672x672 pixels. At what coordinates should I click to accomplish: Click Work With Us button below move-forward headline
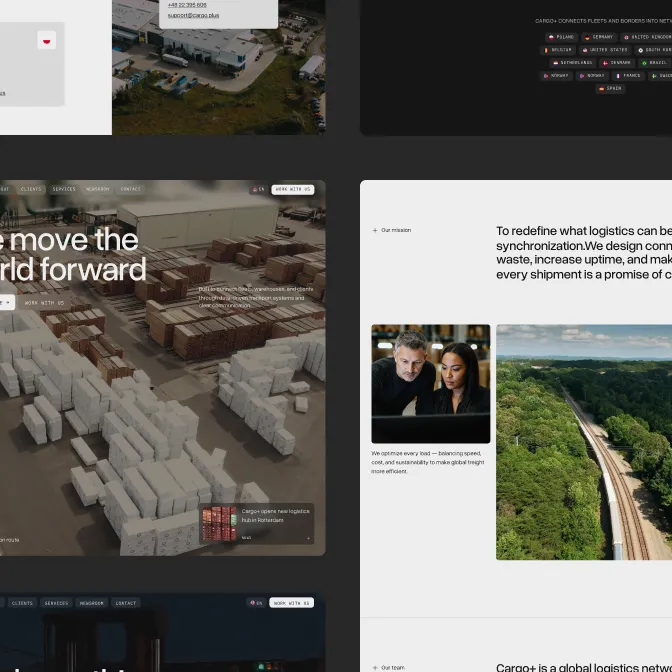click(45, 303)
